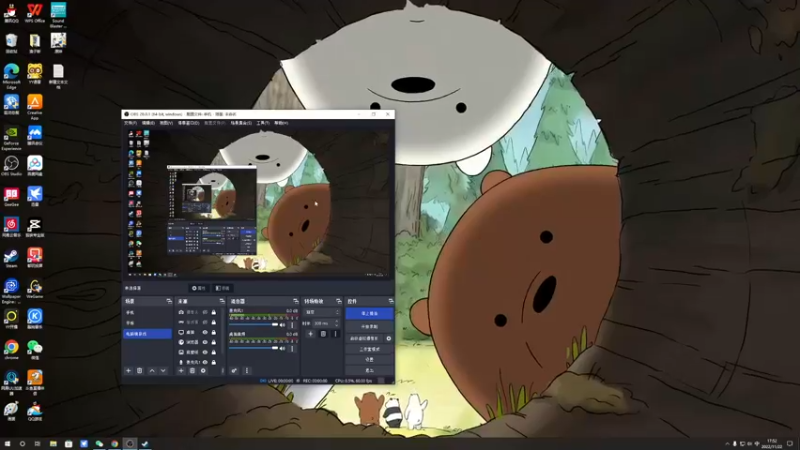Open the 工具(T) menu
This screenshot has width=800, height=450.
tap(263, 123)
